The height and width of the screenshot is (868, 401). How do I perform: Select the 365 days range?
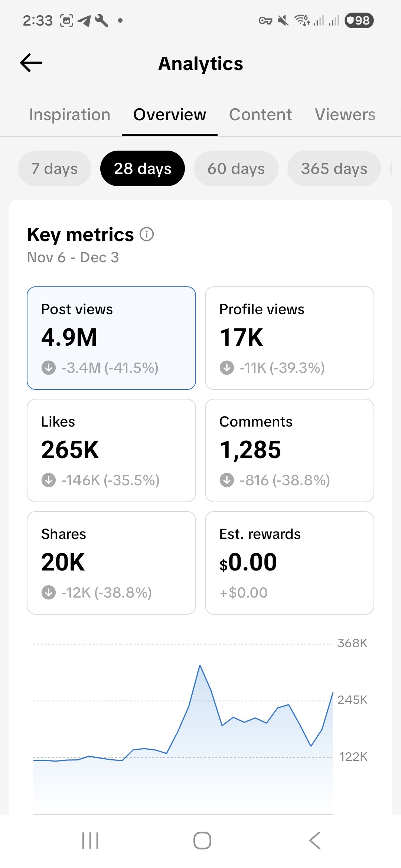(334, 168)
